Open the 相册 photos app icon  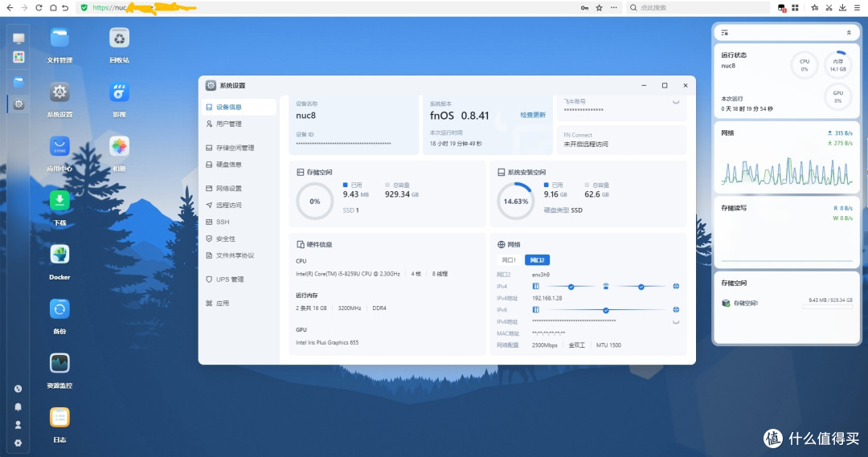(x=119, y=147)
